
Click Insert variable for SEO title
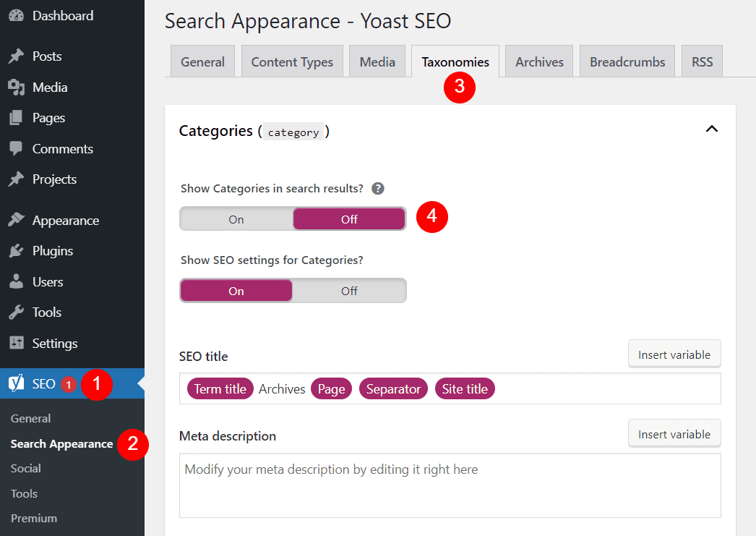click(x=674, y=354)
